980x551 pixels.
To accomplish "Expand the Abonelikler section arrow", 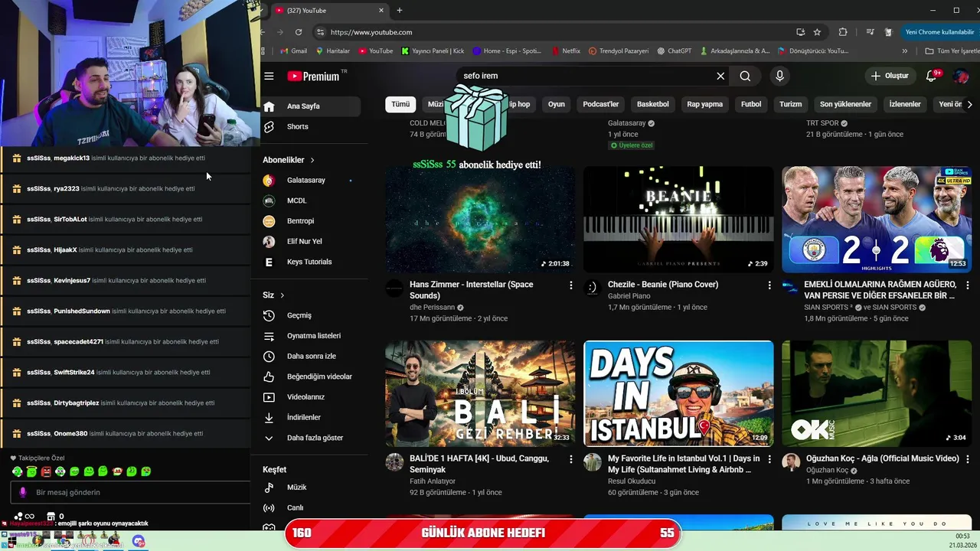I will tap(312, 160).
